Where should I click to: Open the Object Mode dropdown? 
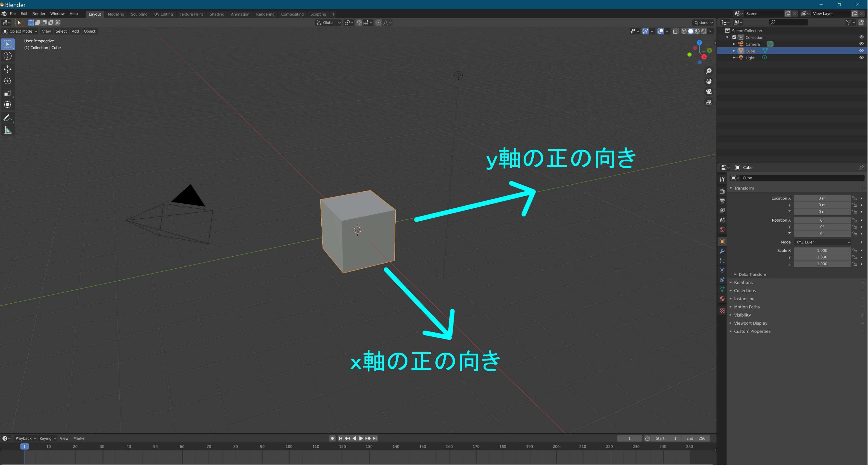(x=20, y=31)
